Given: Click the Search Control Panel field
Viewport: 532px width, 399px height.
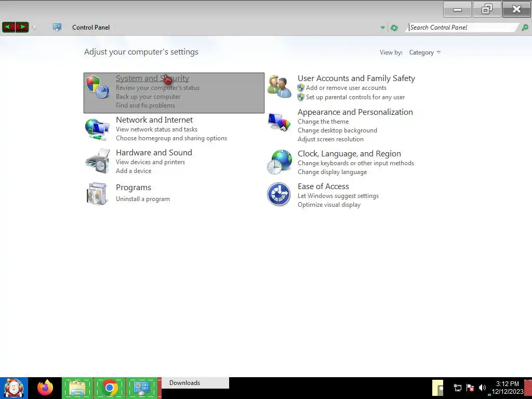Looking at the screenshot, I should pos(463,28).
